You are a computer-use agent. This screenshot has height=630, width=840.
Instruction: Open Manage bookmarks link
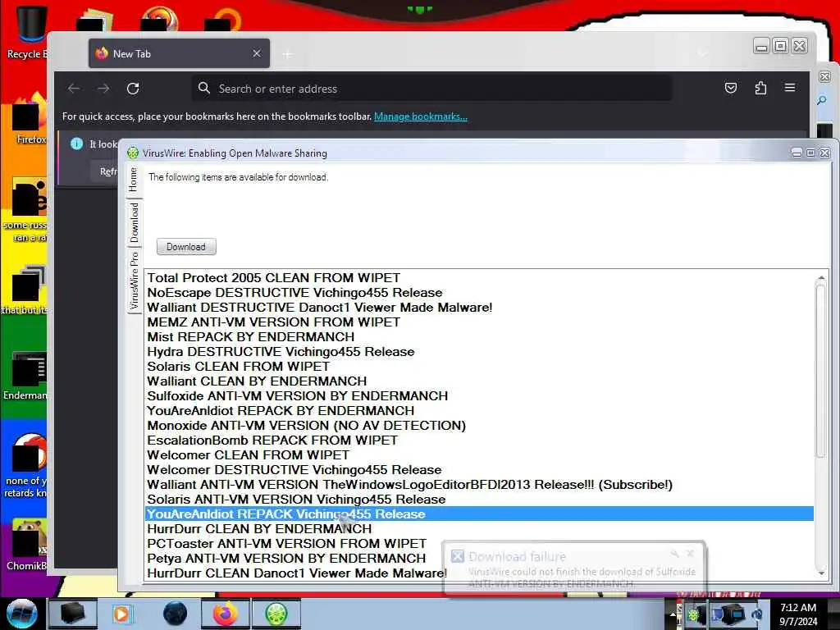point(421,116)
